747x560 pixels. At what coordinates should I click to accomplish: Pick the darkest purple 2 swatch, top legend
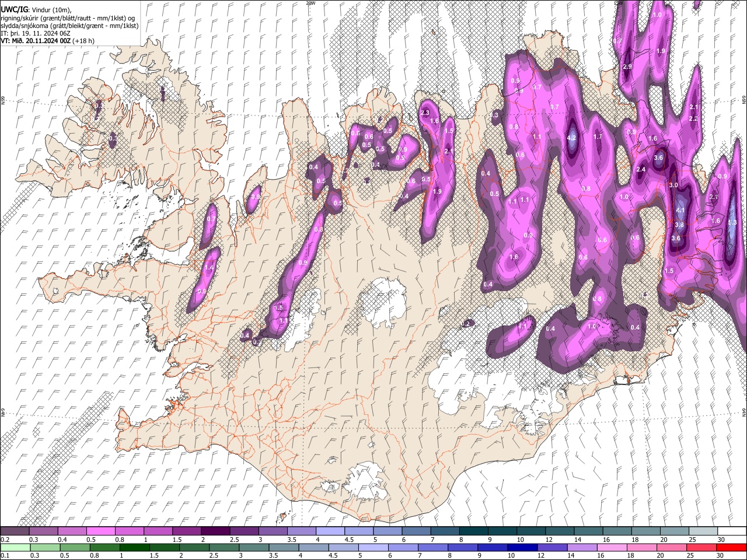pyautogui.click(x=215, y=531)
